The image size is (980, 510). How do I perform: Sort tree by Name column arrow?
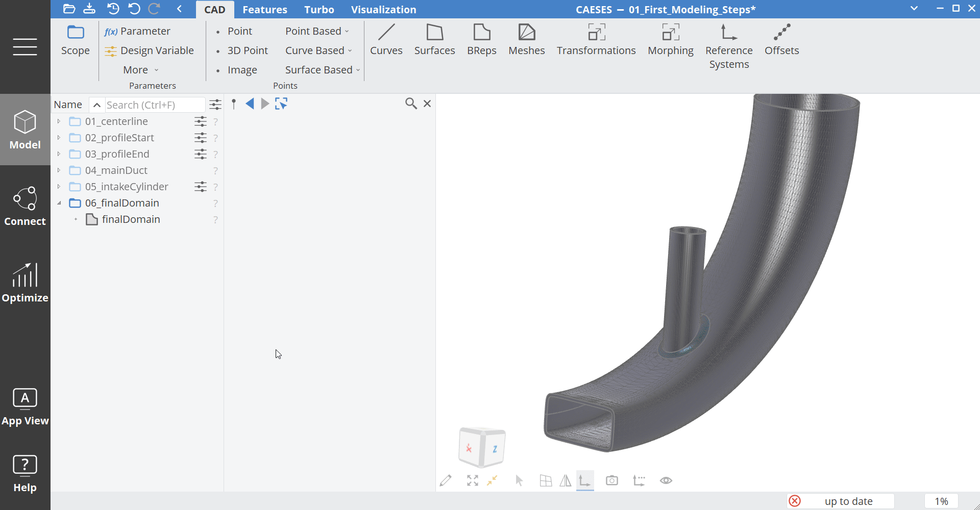point(96,105)
